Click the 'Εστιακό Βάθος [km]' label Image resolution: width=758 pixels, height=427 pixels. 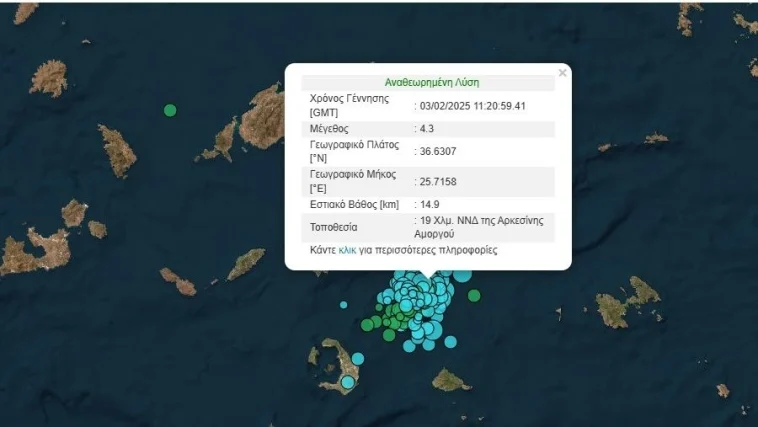click(x=355, y=205)
